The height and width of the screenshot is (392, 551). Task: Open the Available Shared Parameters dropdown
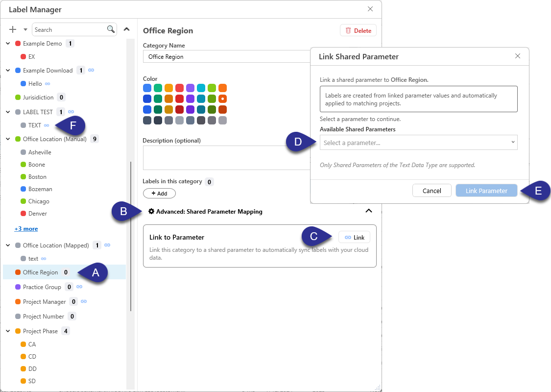[418, 142]
